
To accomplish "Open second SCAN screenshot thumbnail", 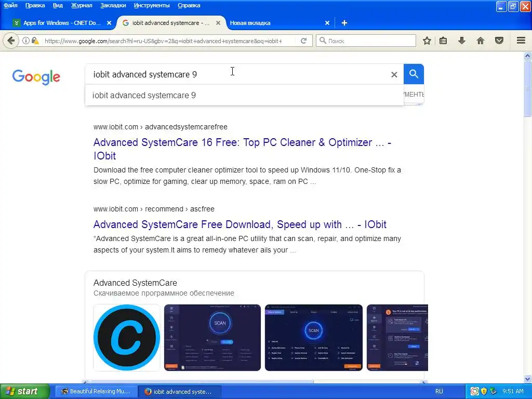I will coord(313,338).
